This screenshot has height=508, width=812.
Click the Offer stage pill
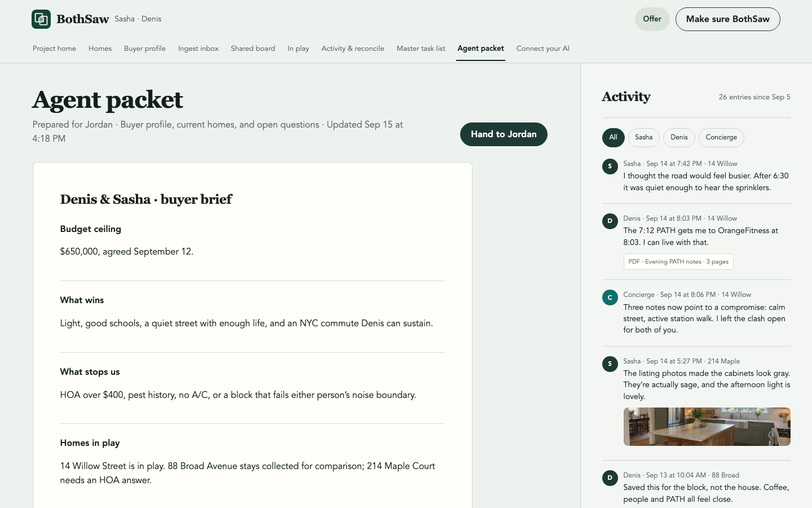pos(652,19)
